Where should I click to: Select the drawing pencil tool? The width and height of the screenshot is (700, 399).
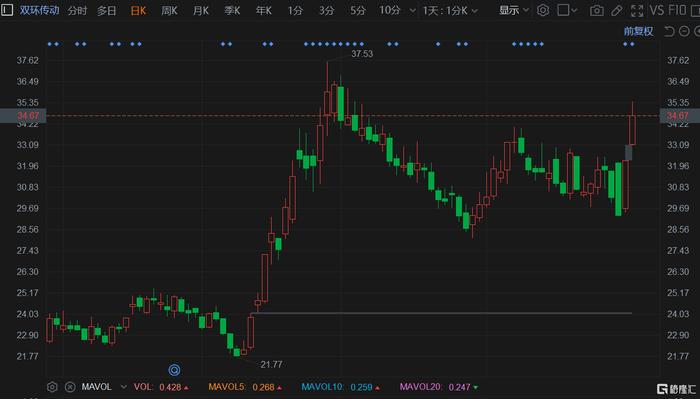(x=617, y=11)
